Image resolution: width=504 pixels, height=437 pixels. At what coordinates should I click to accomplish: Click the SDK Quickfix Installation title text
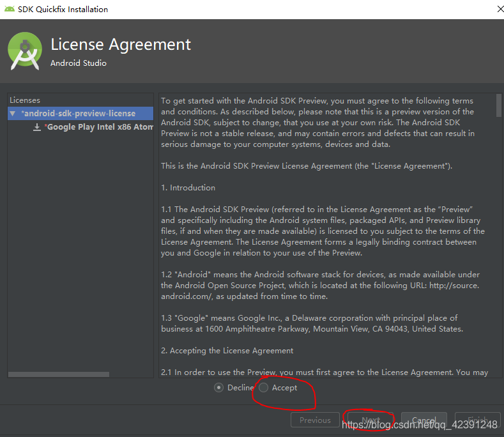pos(63,9)
